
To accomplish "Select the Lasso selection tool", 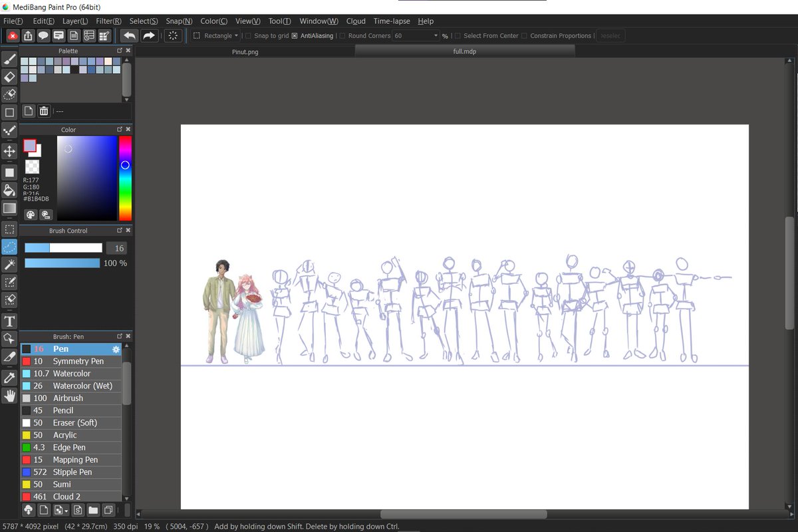I will (x=9, y=247).
